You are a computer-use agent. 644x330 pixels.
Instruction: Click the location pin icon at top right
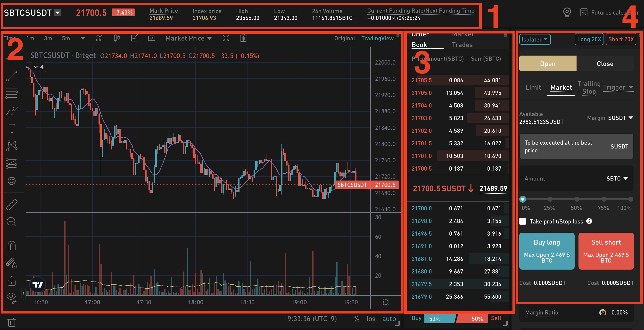click(567, 12)
